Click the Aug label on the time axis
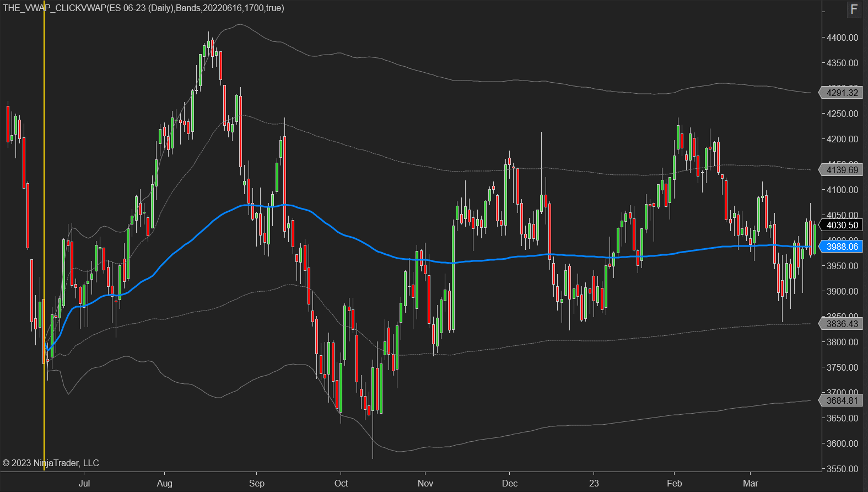Screen dimensions: 868x492 (164, 483)
